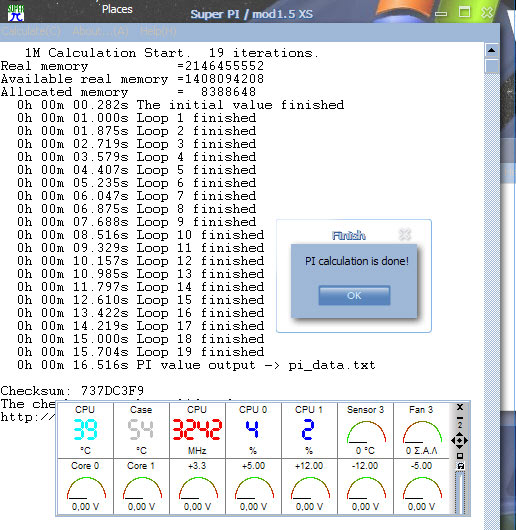Click the Super PI vertical scrollbar thumb
The width and height of the screenshot is (516, 530).
[x=492, y=66]
